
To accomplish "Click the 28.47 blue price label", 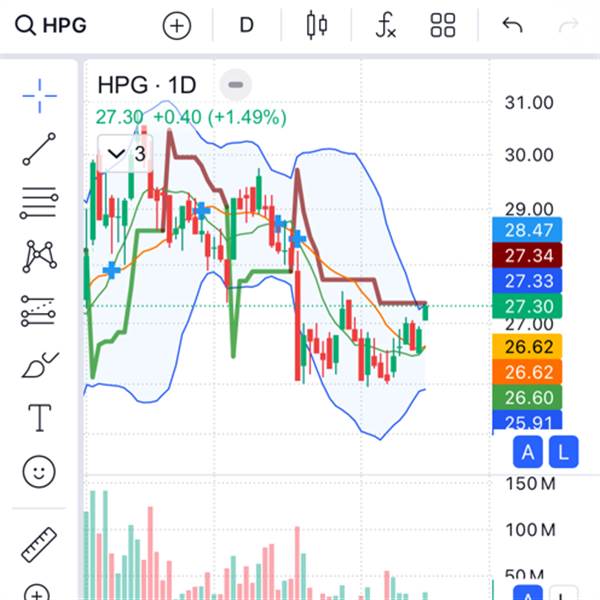I will coord(527,230).
